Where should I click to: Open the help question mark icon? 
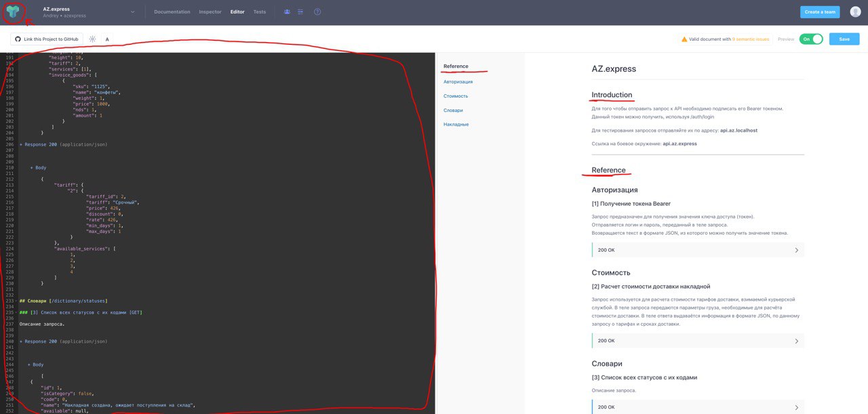coord(317,12)
